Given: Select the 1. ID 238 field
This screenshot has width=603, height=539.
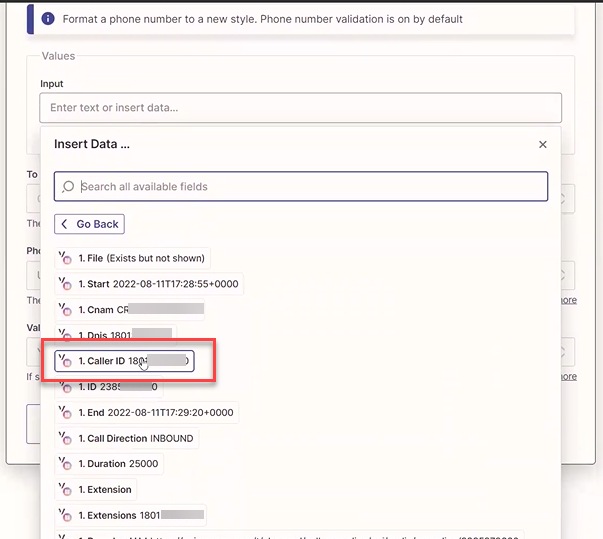Looking at the screenshot, I should click(109, 388).
